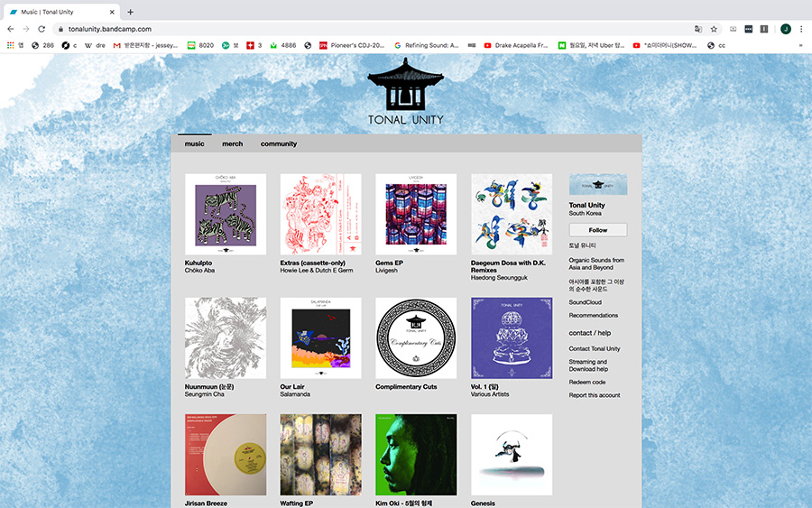Click the bookmark star icon in address bar

pyautogui.click(x=714, y=29)
